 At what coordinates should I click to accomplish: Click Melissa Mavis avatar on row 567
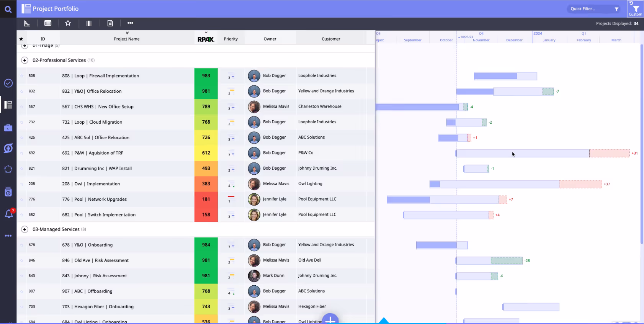[254, 106]
